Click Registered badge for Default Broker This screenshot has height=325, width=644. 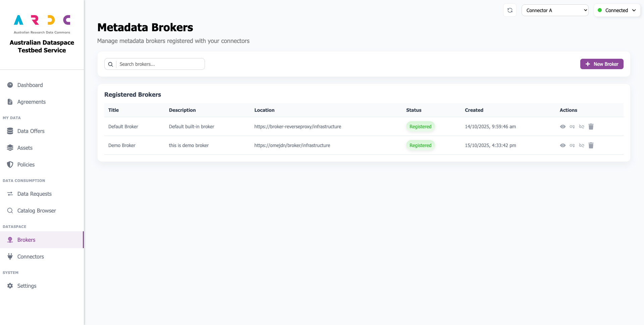(420, 127)
